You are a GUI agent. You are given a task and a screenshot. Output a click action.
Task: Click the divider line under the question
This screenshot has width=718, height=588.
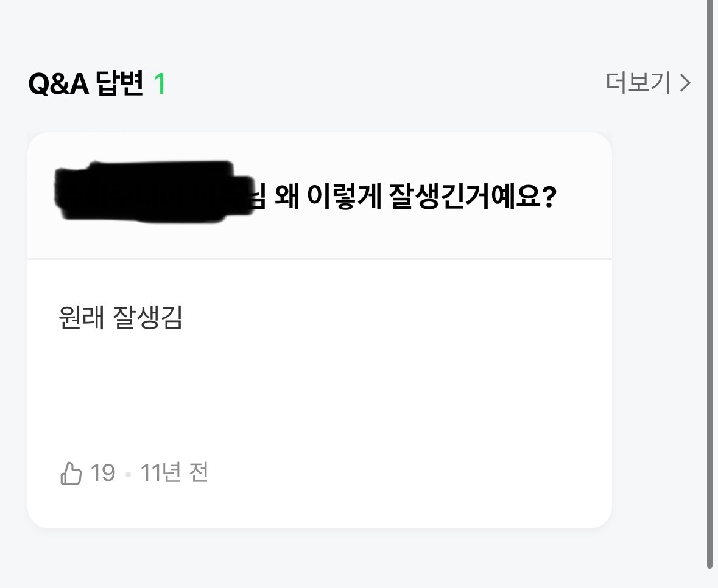[319, 259]
